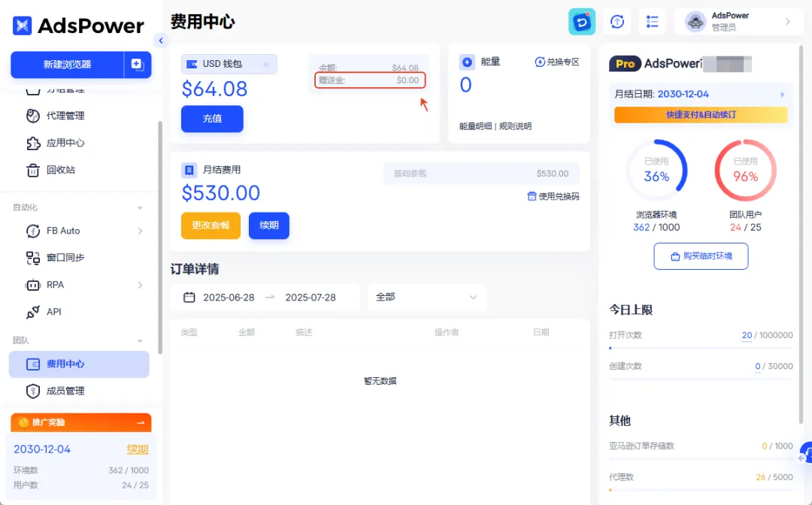This screenshot has width=812, height=505.
Task: Open 兑换专区 link
Action: click(x=557, y=62)
